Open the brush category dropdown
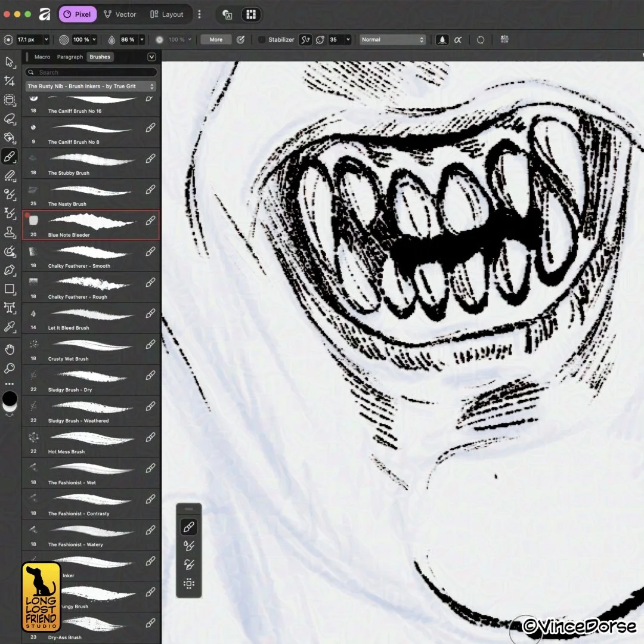The height and width of the screenshot is (644, 644). pyautogui.click(x=91, y=86)
